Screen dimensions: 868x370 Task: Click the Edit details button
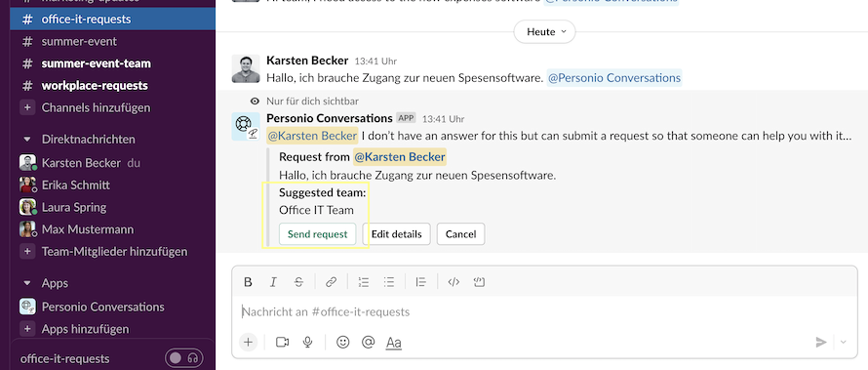point(397,234)
